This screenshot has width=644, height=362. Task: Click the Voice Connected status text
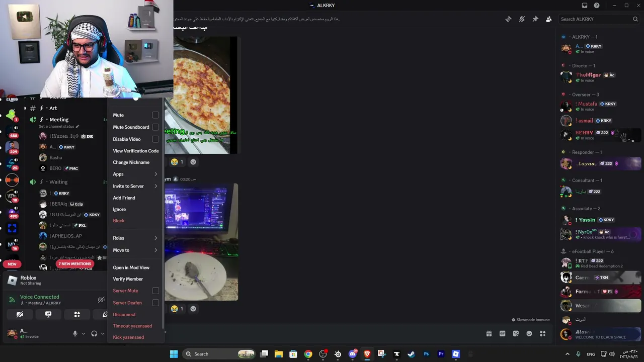pyautogui.click(x=40, y=297)
